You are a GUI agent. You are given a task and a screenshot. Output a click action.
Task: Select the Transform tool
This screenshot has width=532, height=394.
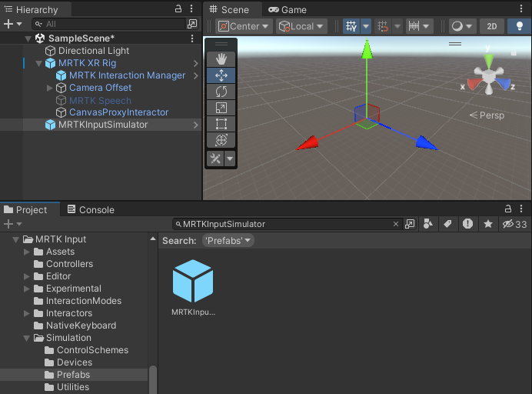tap(221, 140)
